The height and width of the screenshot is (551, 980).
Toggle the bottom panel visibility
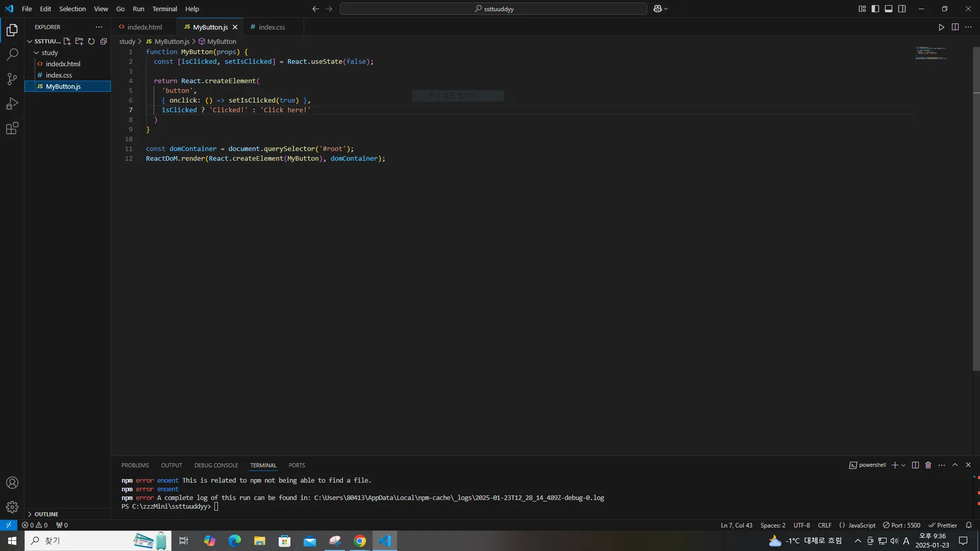coord(889,9)
